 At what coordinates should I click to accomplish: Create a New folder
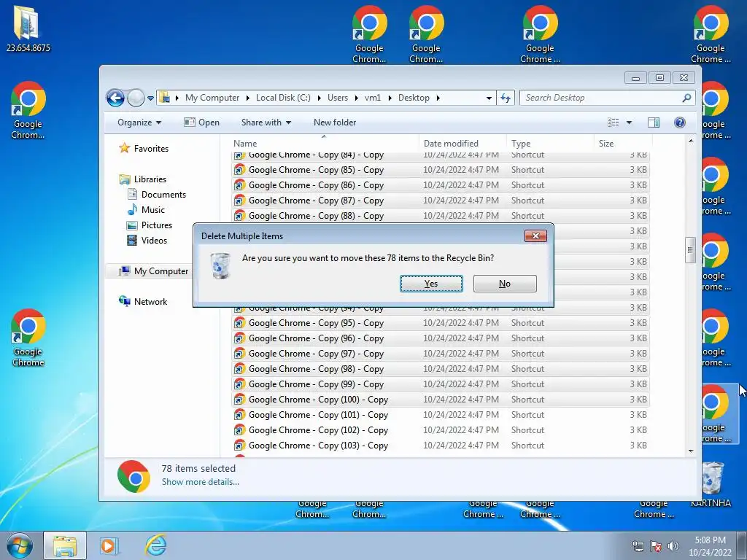(335, 122)
